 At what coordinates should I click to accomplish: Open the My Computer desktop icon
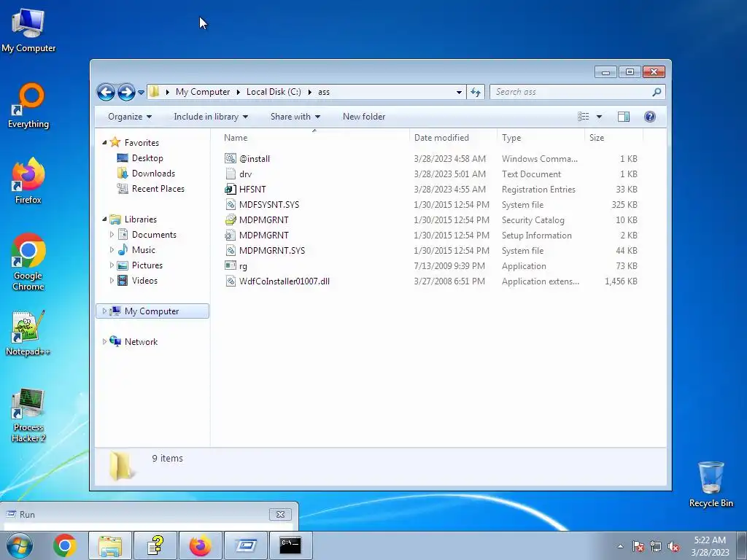point(28,30)
